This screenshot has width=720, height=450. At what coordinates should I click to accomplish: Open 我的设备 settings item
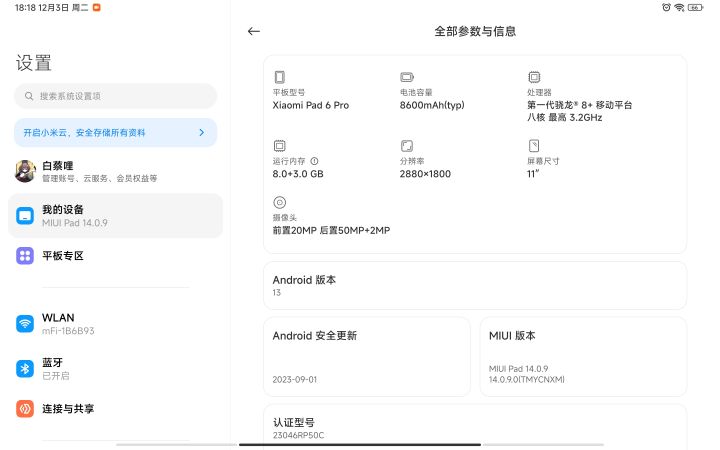pyautogui.click(x=115, y=215)
